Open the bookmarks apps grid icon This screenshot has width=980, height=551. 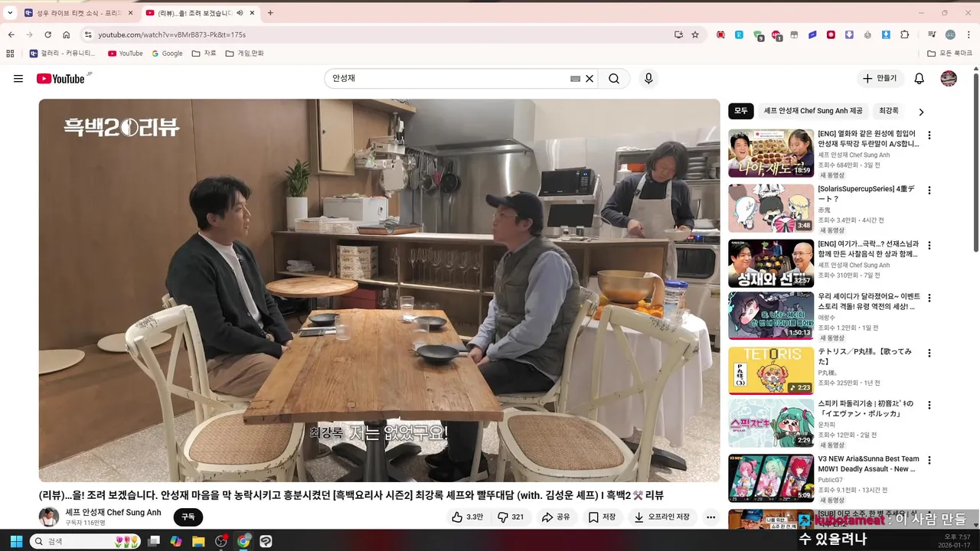point(10,54)
